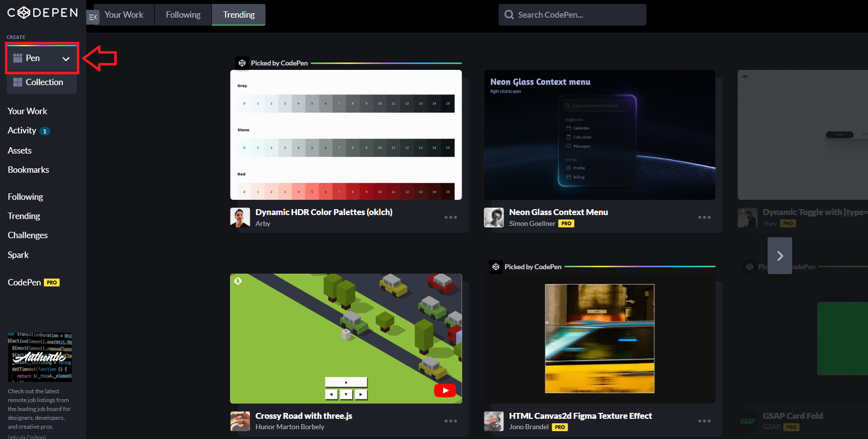Click the Activity notification badge
The width and height of the screenshot is (868, 439).
point(45,131)
